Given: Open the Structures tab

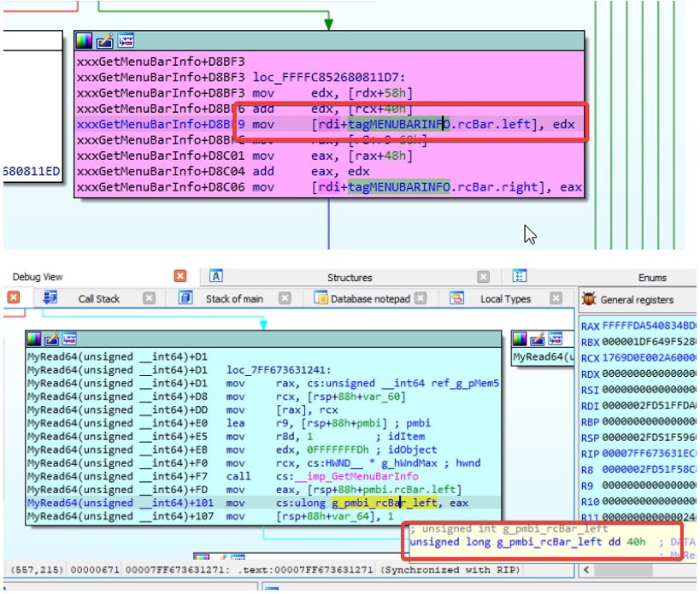Looking at the screenshot, I should [350, 278].
